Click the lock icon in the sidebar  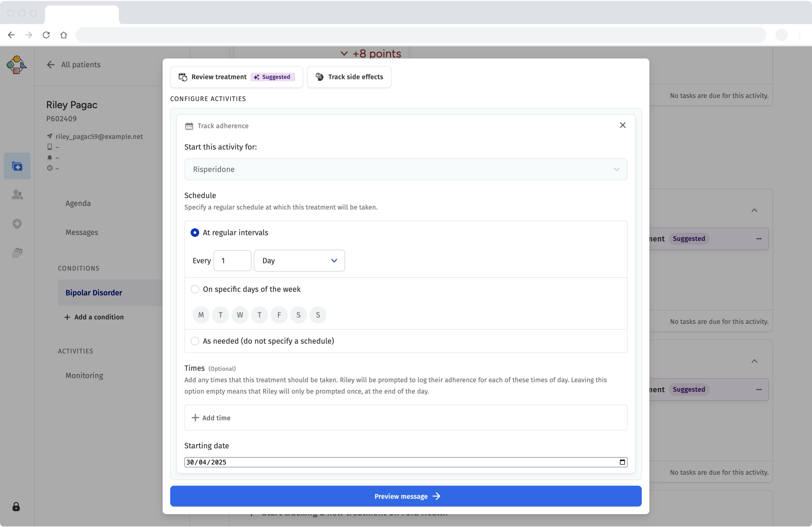tap(16, 507)
